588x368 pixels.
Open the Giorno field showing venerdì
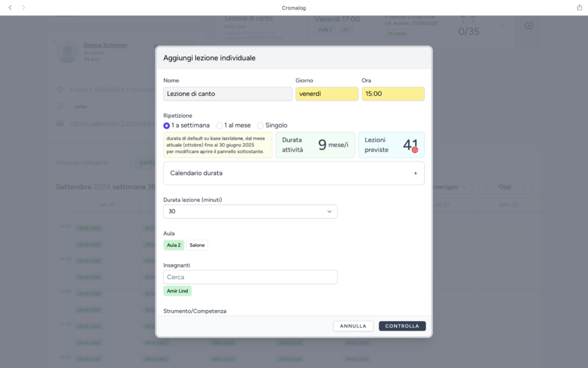click(326, 94)
